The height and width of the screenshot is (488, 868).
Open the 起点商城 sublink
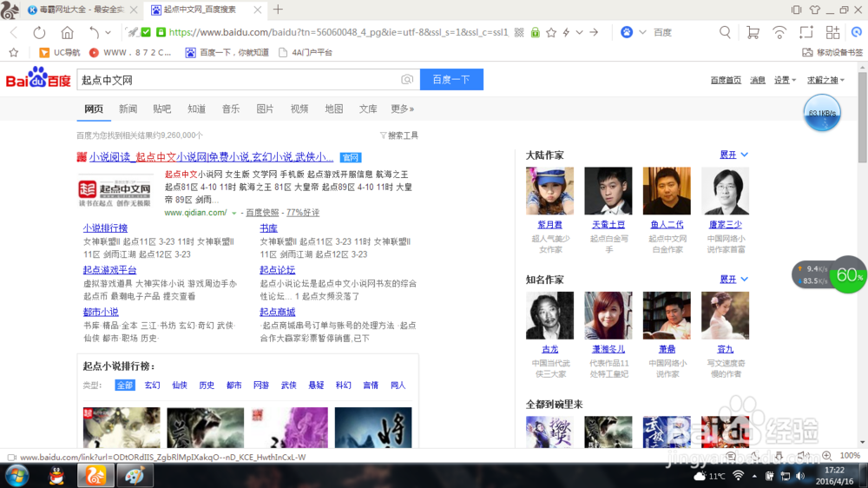[x=278, y=313]
